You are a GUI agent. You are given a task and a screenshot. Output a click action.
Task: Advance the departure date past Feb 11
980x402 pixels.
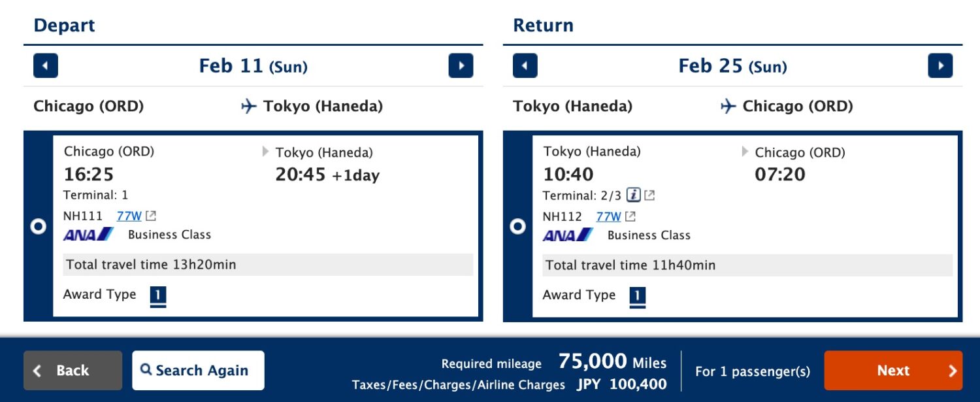tap(461, 65)
